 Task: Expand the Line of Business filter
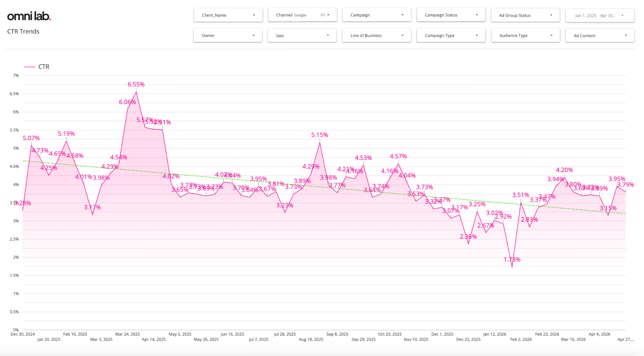click(377, 36)
